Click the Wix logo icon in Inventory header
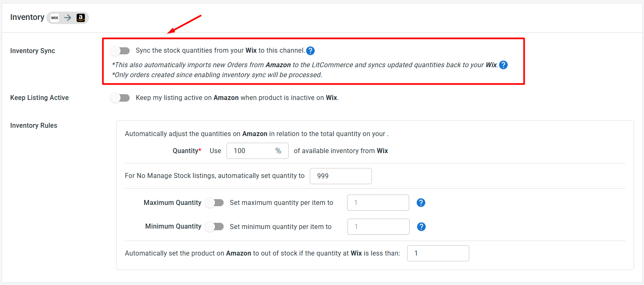Screen dimensions: 644x285 point(55,18)
